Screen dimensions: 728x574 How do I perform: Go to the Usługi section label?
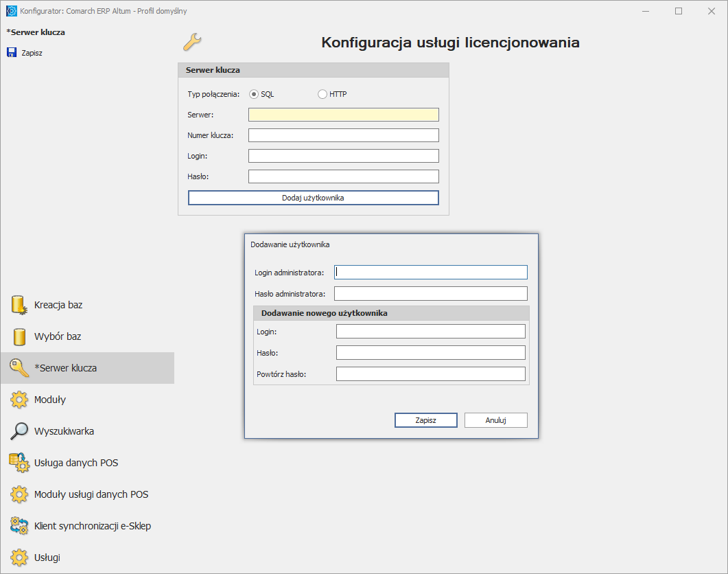(x=47, y=558)
